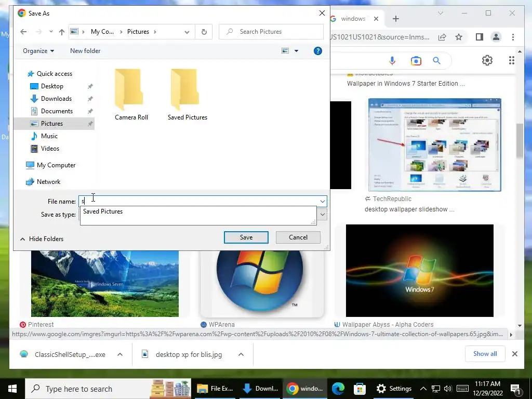The width and height of the screenshot is (532, 399).
Task: Launch Microsoft Edge from taskbar
Action: point(338,389)
